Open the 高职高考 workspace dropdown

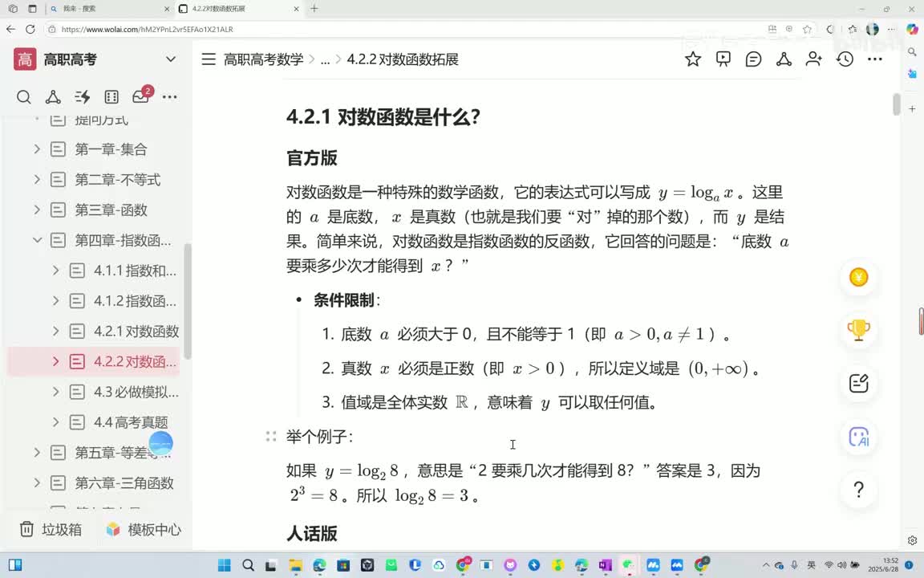171,59
